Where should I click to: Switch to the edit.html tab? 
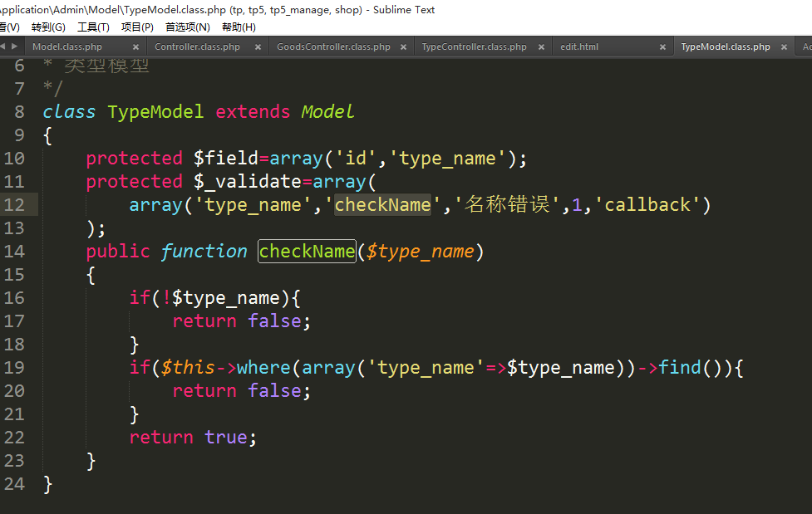pyautogui.click(x=579, y=47)
